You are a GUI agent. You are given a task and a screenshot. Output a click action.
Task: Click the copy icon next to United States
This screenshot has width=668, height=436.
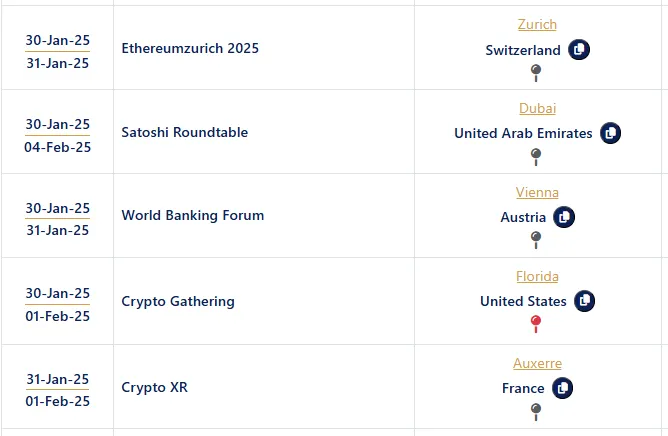coord(584,300)
